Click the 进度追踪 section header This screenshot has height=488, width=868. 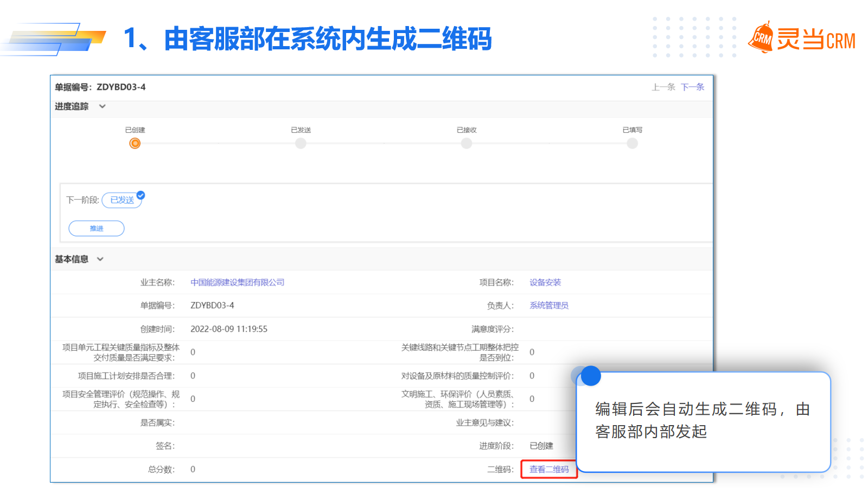pos(72,106)
